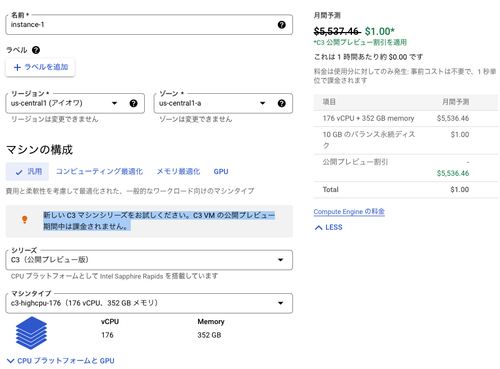
Task: Click the 公開プレビュー割引 row label
Action: [355, 162]
